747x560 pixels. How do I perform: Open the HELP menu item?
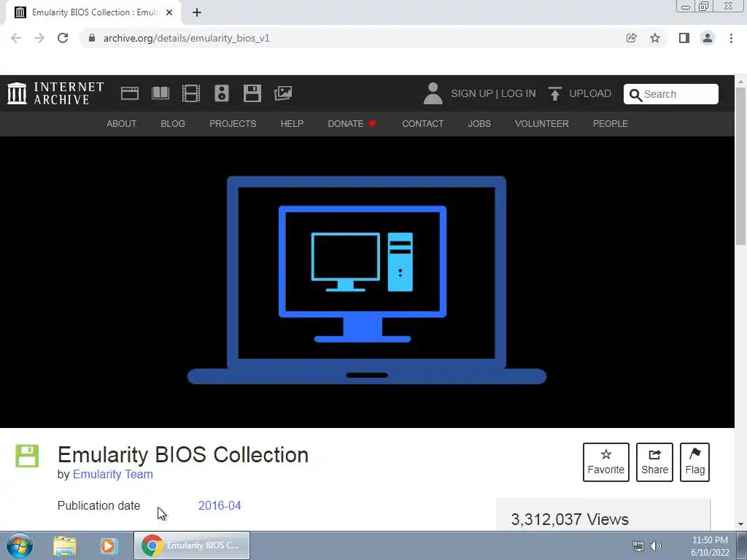292,124
